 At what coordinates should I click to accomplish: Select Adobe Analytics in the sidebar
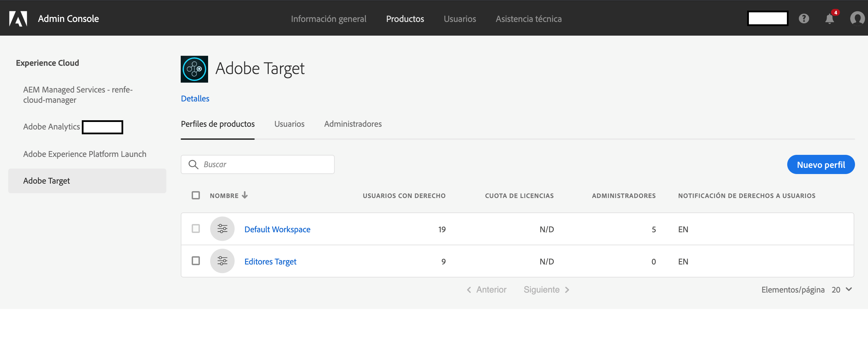pos(51,126)
